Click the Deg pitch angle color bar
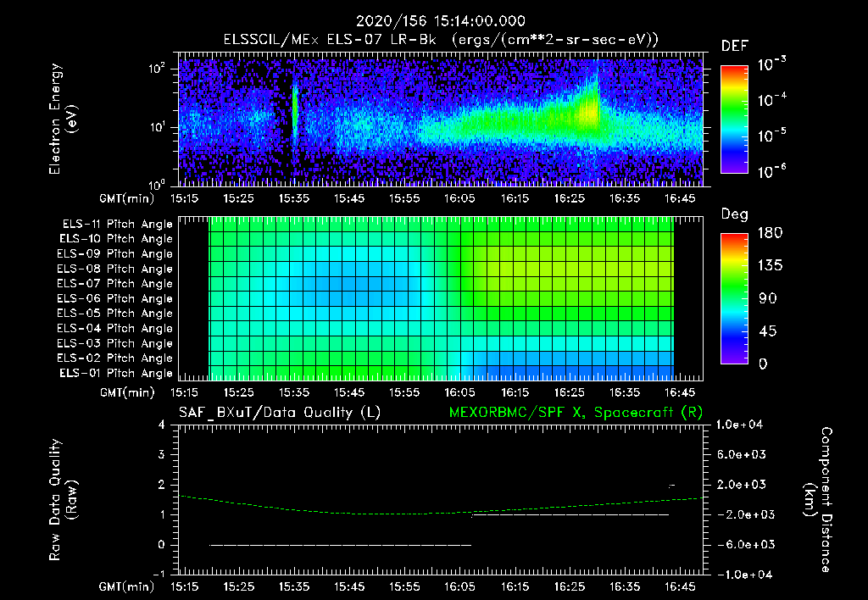Image resolution: width=868 pixels, height=600 pixels. [734, 299]
